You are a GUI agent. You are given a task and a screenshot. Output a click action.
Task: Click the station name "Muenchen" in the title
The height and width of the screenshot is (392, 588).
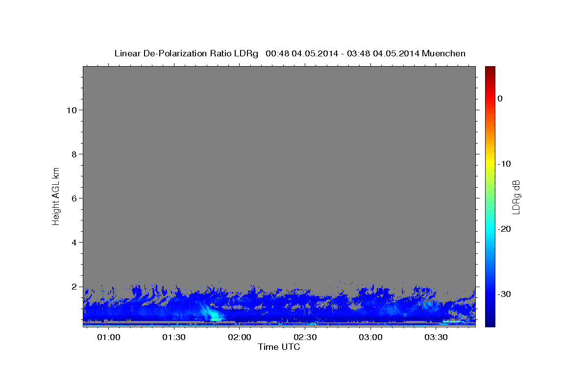point(443,53)
